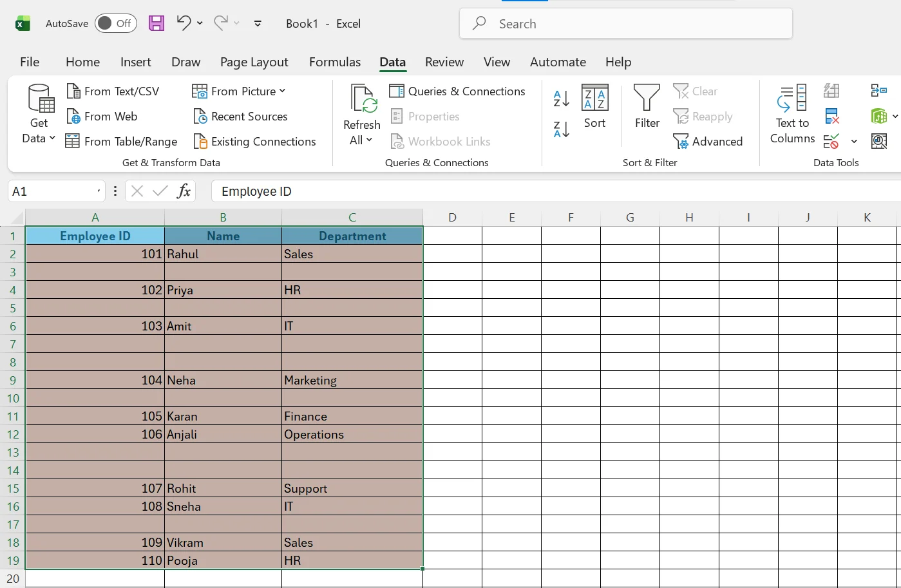The width and height of the screenshot is (901, 588).
Task: Open the Name Box dropdown
Action: 99,191
